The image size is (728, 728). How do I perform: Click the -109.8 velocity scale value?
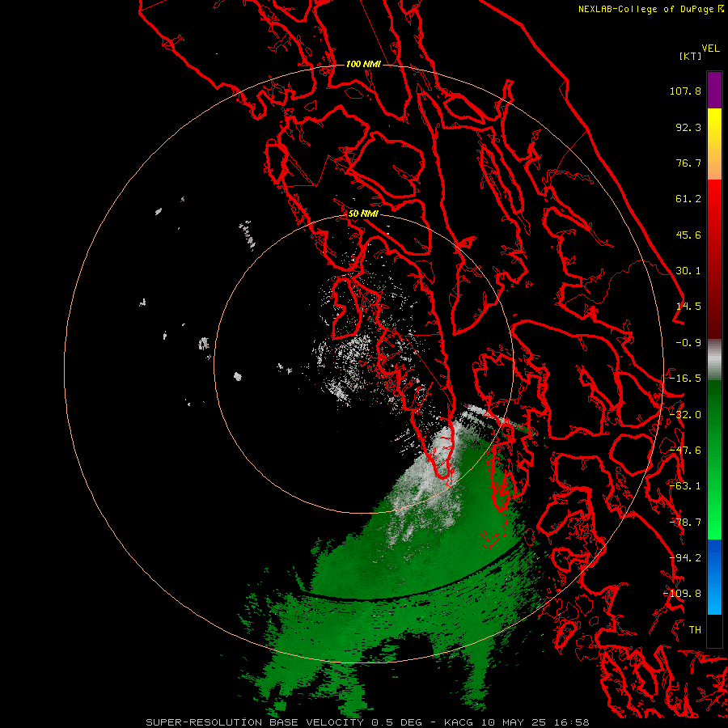[683, 594]
